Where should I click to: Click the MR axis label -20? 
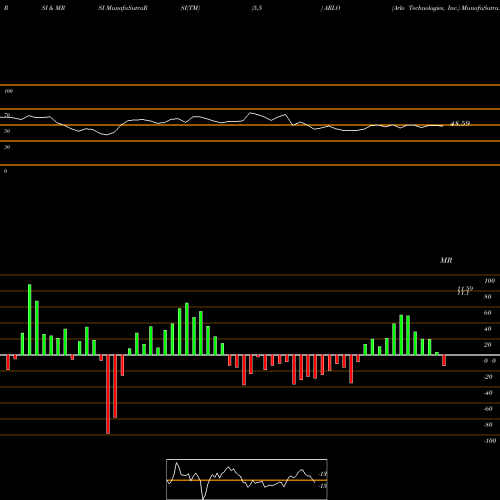[x=488, y=377]
